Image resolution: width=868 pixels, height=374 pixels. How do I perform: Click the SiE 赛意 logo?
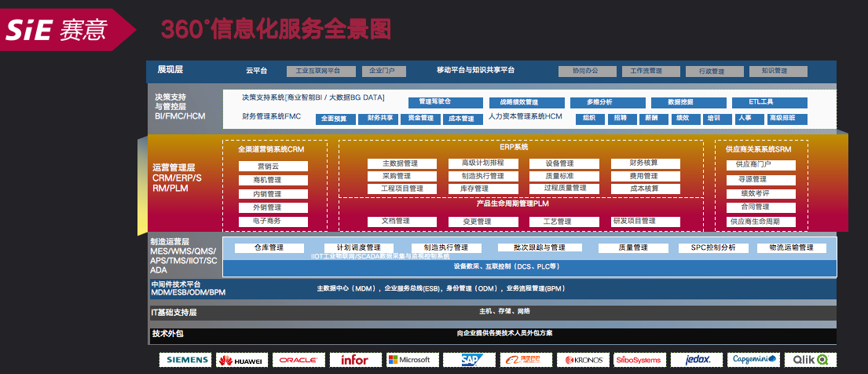coord(63,30)
